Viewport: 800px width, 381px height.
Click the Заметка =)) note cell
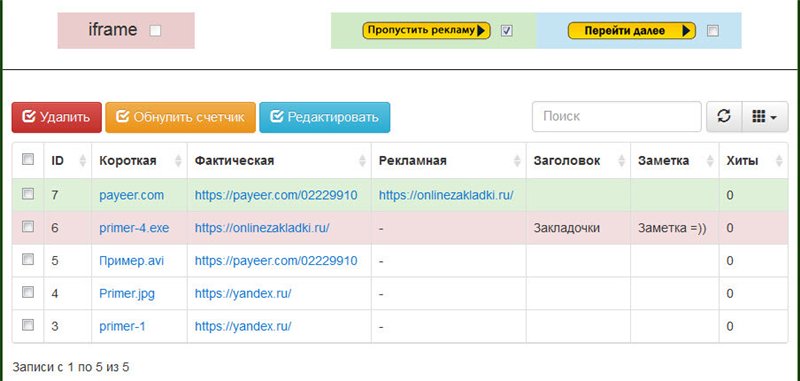point(672,228)
